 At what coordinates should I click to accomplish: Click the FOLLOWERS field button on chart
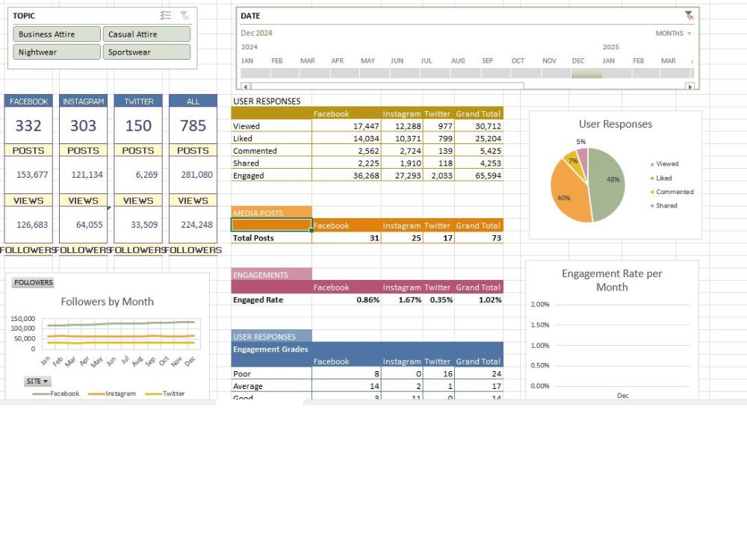pos(34,282)
